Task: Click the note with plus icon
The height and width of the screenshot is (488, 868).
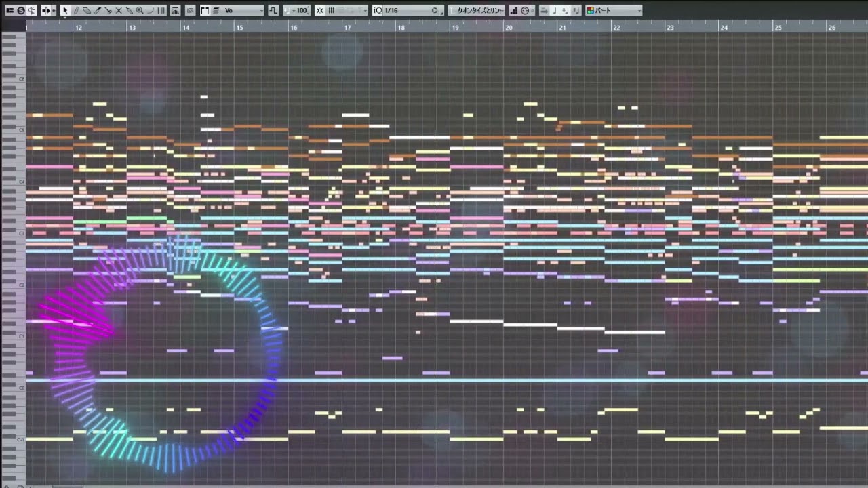Action: point(565,10)
